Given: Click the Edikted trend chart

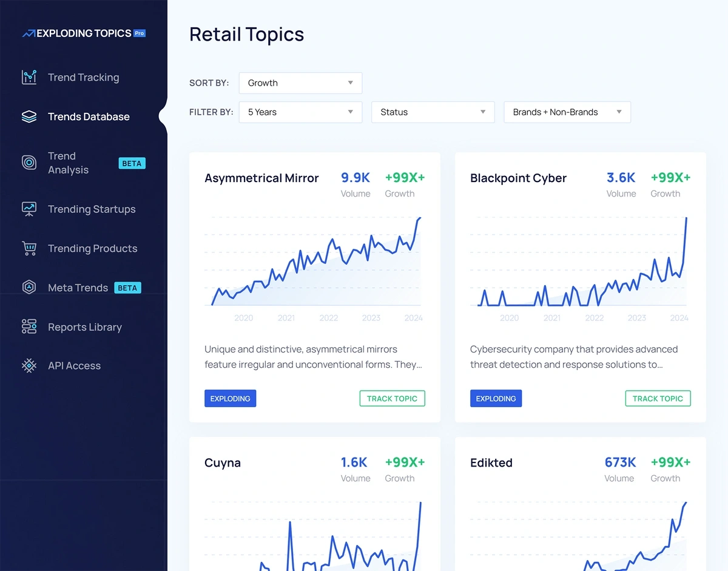Looking at the screenshot, I should pos(580,536).
